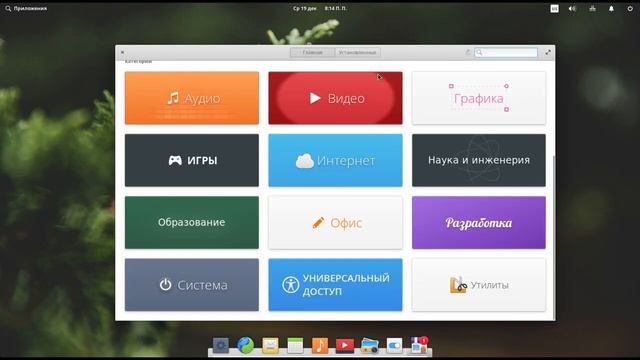This screenshot has height=360, width=640.
Task: Click the AppCenter dock icon with badge
Action: tap(419, 345)
